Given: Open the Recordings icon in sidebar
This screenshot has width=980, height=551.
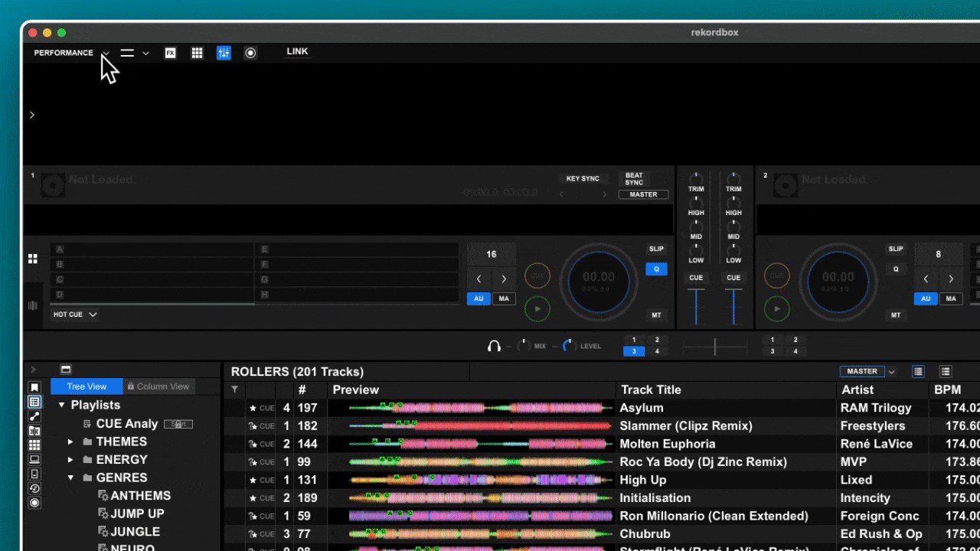Looking at the screenshot, I should [x=34, y=503].
